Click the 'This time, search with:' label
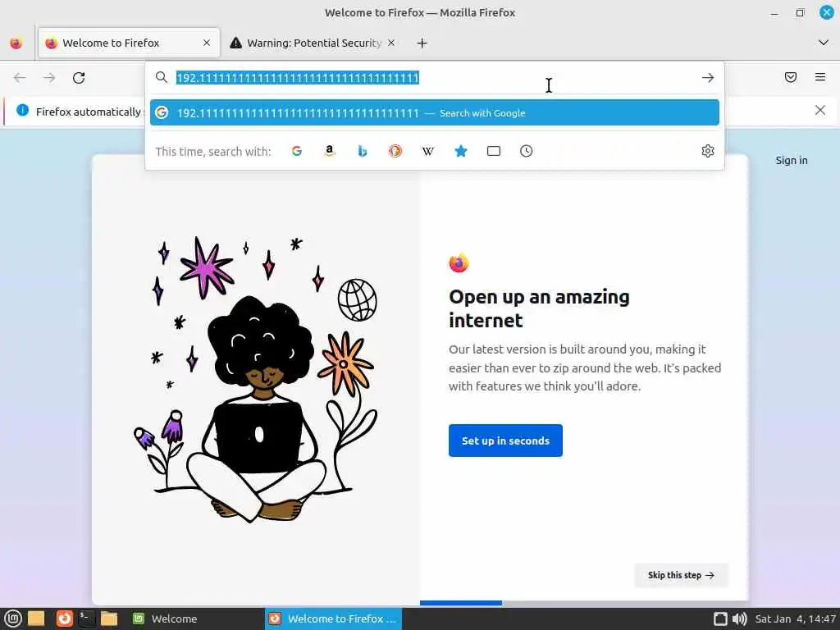 coord(213,152)
